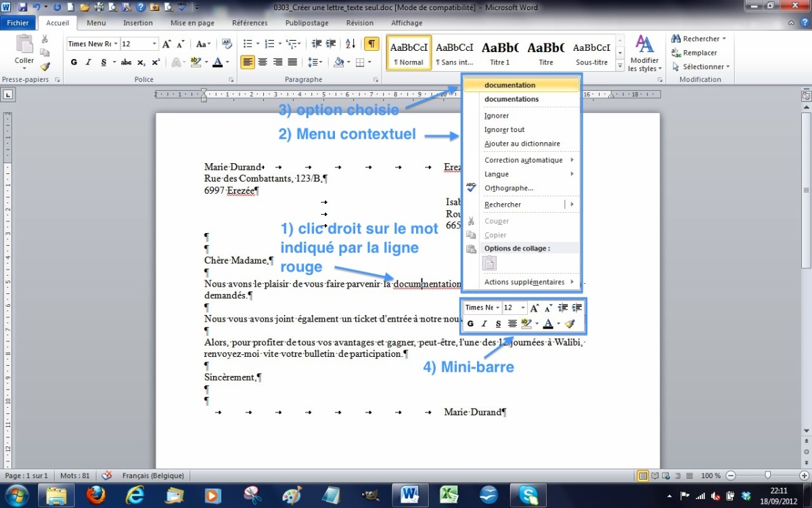Click the Save icon in Quick Access toolbar
Viewport: 812px width, 508px height.
pyautogui.click(x=22, y=7)
